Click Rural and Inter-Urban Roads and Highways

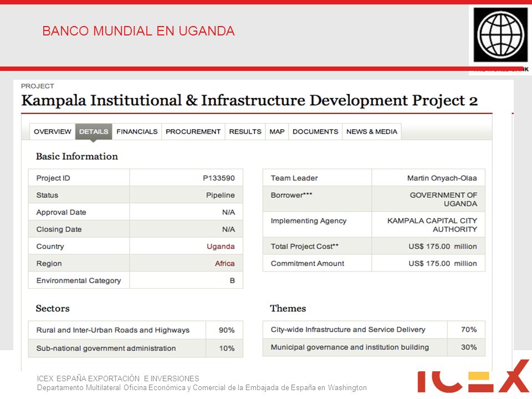pyautogui.click(x=113, y=330)
